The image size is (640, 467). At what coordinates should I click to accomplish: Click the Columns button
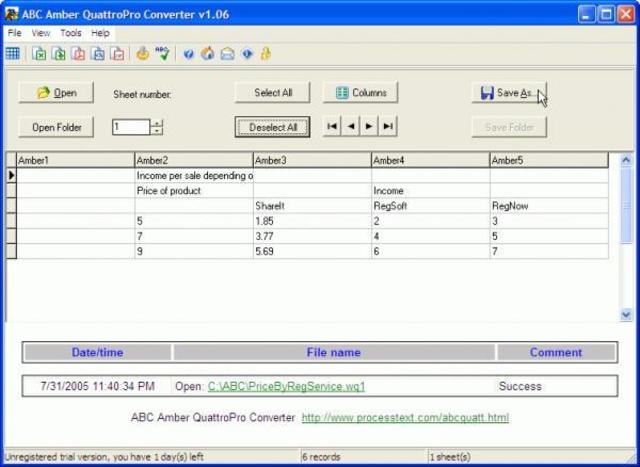[x=360, y=93]
